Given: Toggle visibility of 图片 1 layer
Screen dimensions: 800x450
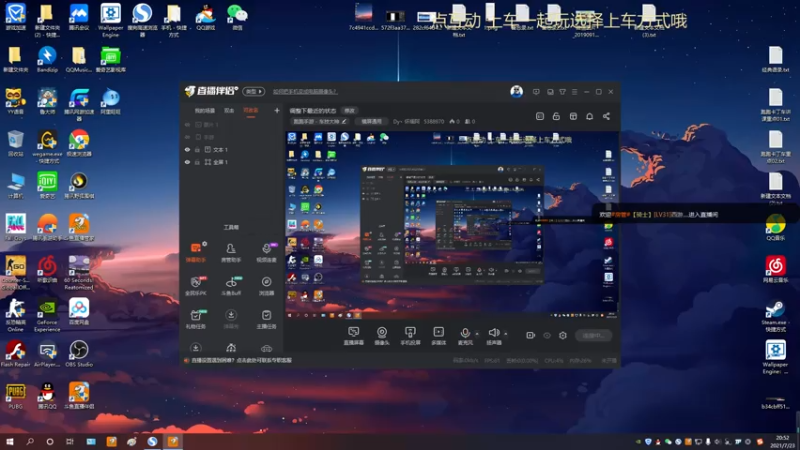Looking at the screenshot, I should coord(187,124).
